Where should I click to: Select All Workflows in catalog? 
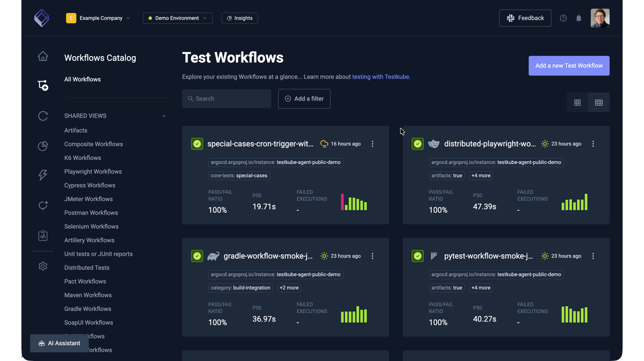tap(83, 79)
